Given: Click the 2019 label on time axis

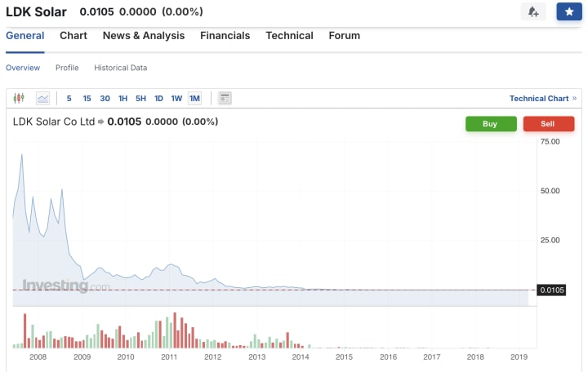Looking at the screenshot, I should click(x=519, y=357).
